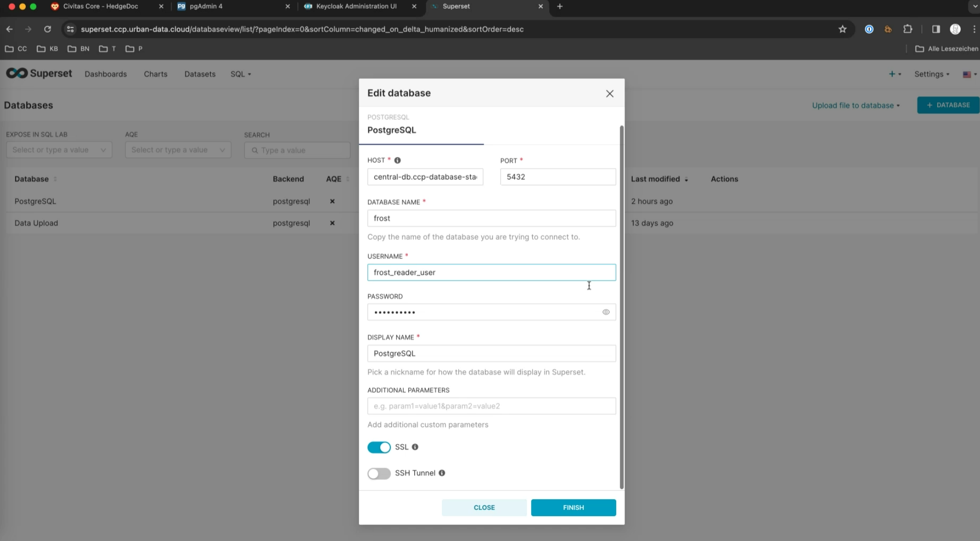
Task: Close the Edit database dialog
Action: [609, 94]
